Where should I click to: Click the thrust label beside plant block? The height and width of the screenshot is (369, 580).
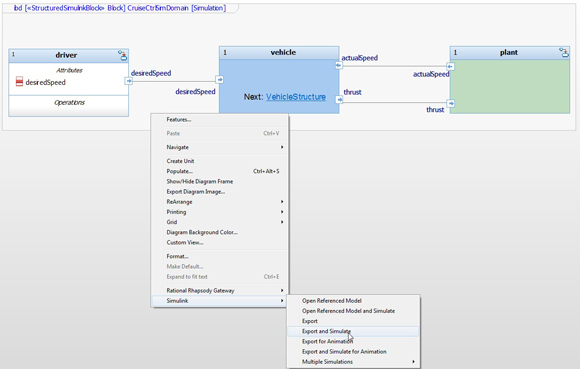pos(435,109)
